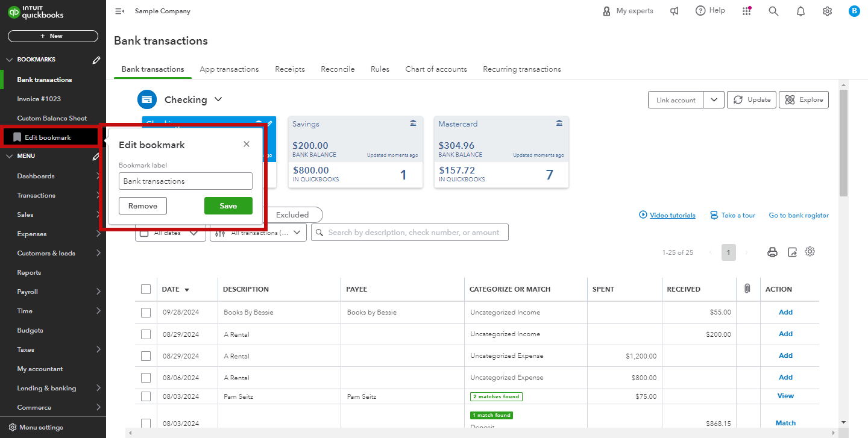Click the transaction search field

coord(410,233)
